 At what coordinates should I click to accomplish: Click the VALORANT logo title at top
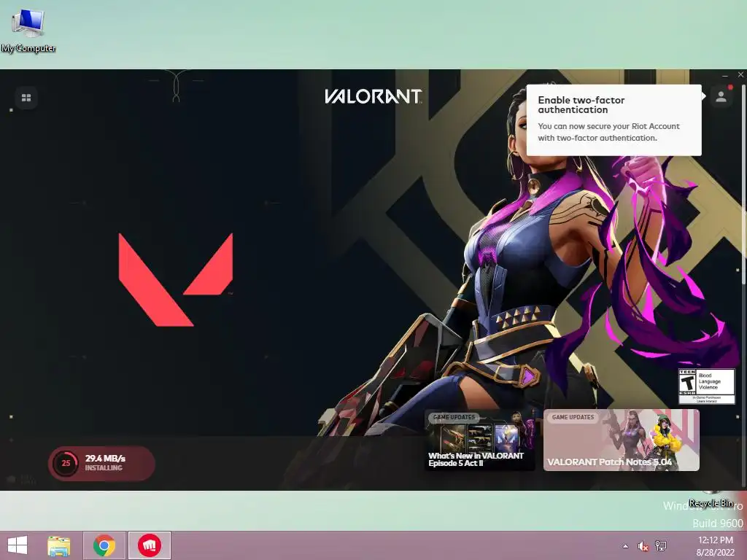pyautogui.click(x=373, y=96)
